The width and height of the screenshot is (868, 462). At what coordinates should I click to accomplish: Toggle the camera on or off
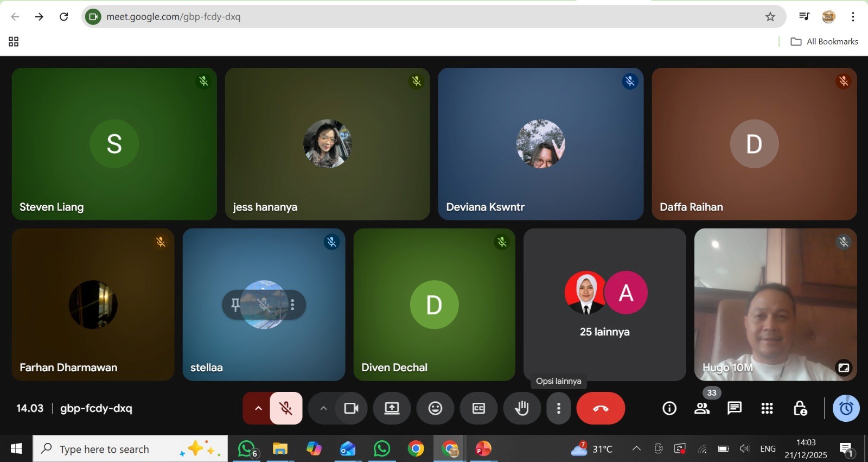[351, 408]
